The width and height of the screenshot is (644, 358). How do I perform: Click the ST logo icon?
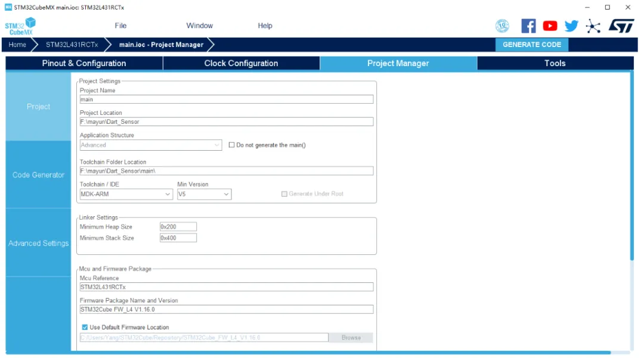coord(621,26)
